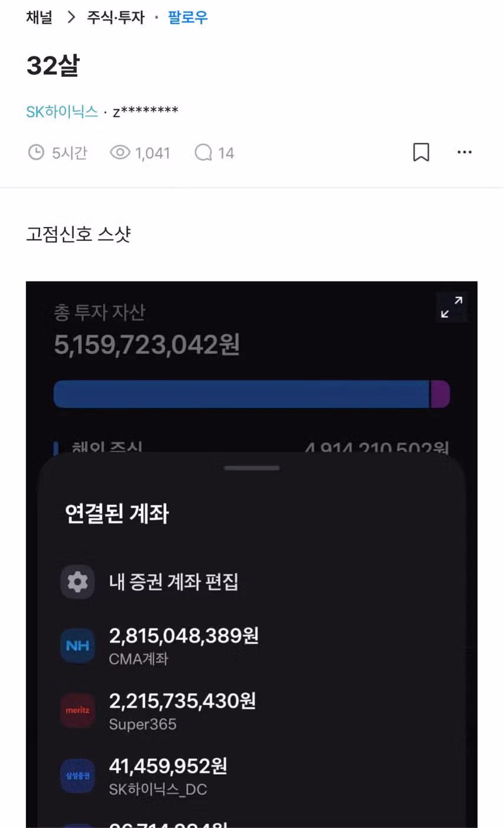Select the Super365 account row
The height and width of the screenshot is (828, 504).
tap(182, 711)
